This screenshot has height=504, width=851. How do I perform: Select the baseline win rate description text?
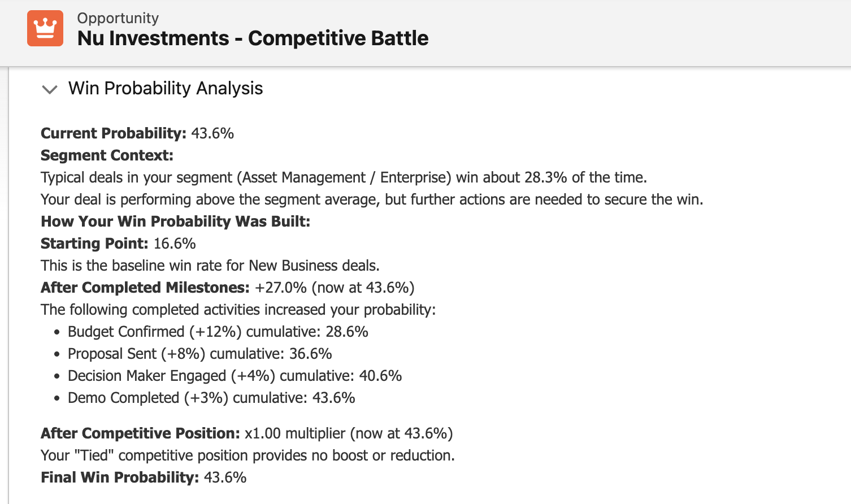point(210,266)
